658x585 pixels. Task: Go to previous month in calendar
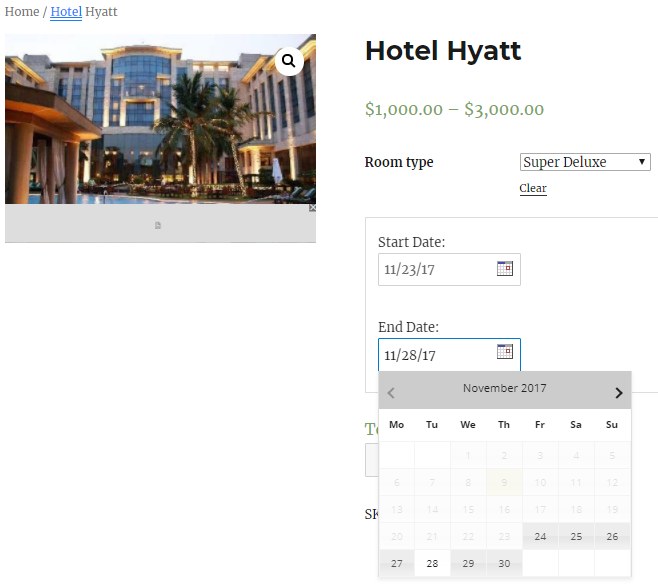click(x=391, y=393)
